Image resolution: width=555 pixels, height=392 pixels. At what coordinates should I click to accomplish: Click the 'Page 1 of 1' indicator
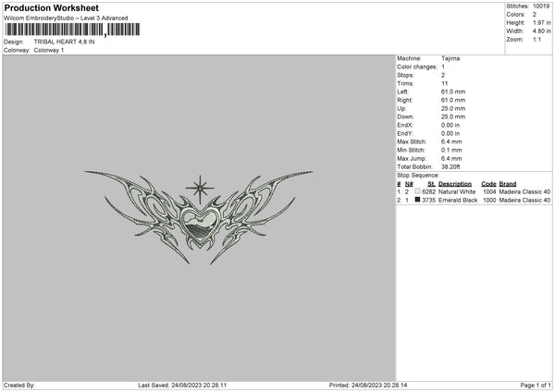pos(536,385)
